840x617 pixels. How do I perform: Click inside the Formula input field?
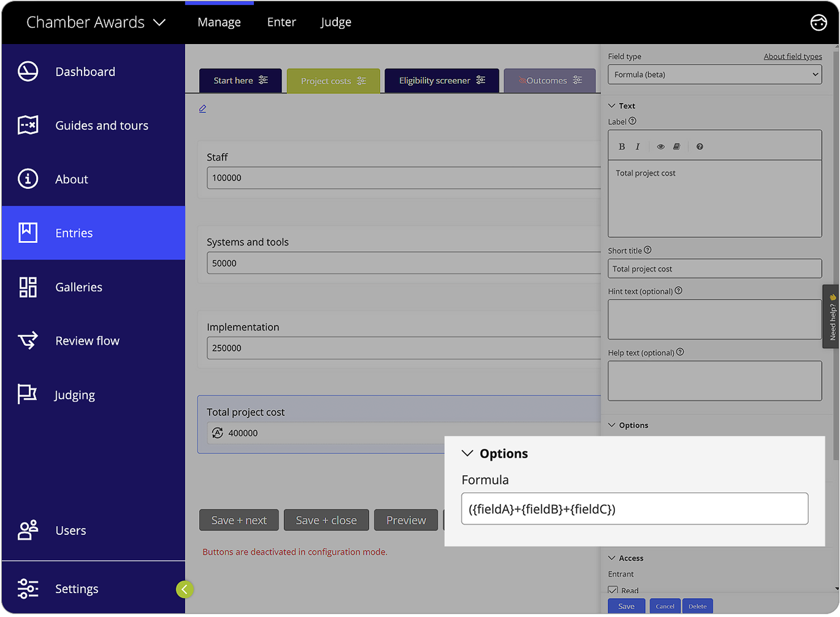(x=634, y=509)
